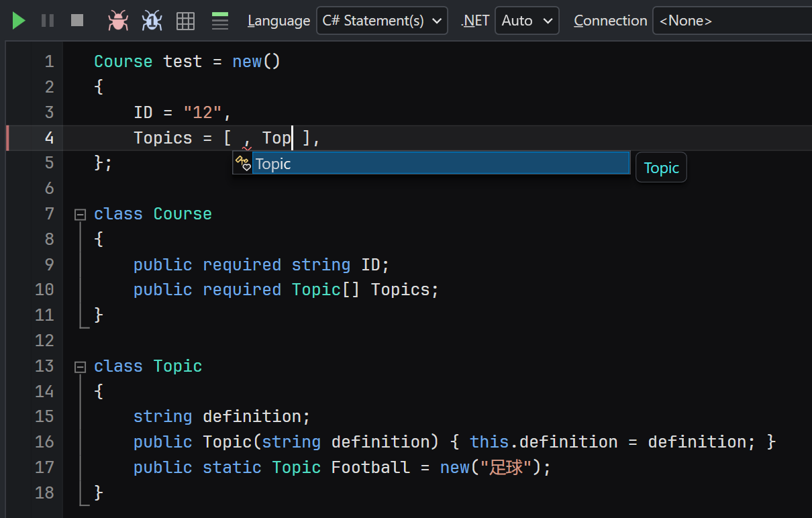Viewport: 812px width, 518px height.
Task: Click the Topic constructor name on line 16
Action: coord(227,442)
